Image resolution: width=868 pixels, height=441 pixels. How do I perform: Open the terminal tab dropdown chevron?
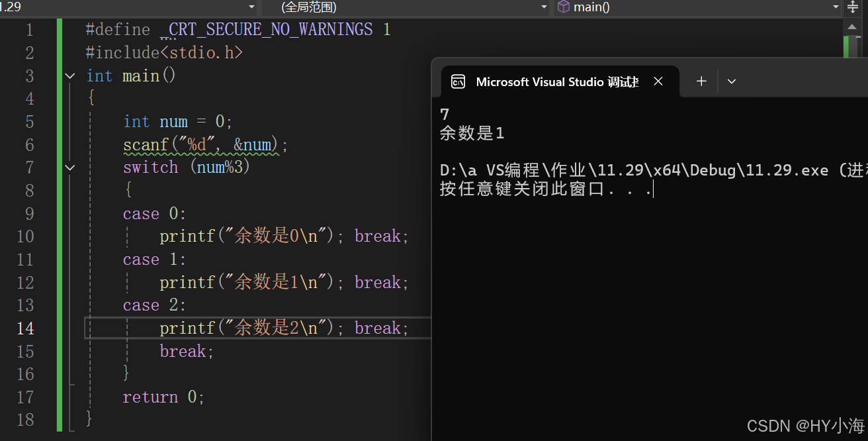(731, 81)
